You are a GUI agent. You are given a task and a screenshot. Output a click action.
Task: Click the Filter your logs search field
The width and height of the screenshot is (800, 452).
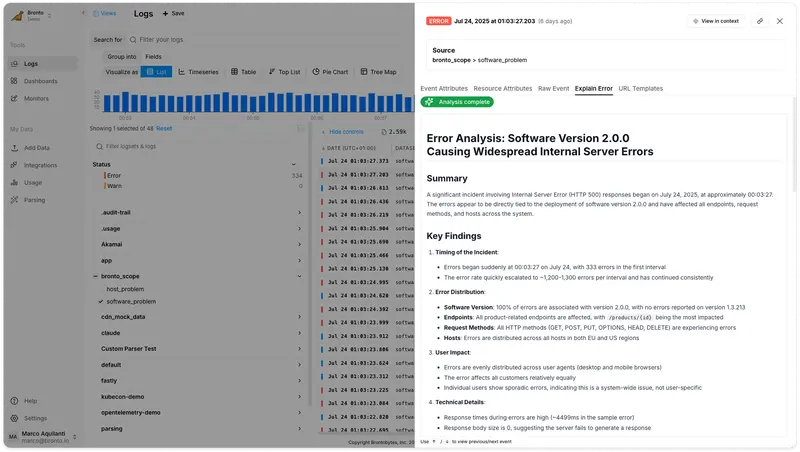pyautogui.click(x=270, y=40)
